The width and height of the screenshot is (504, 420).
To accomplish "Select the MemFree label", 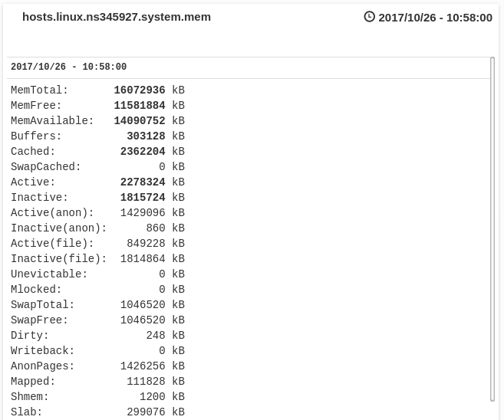I will click(36, 106).
